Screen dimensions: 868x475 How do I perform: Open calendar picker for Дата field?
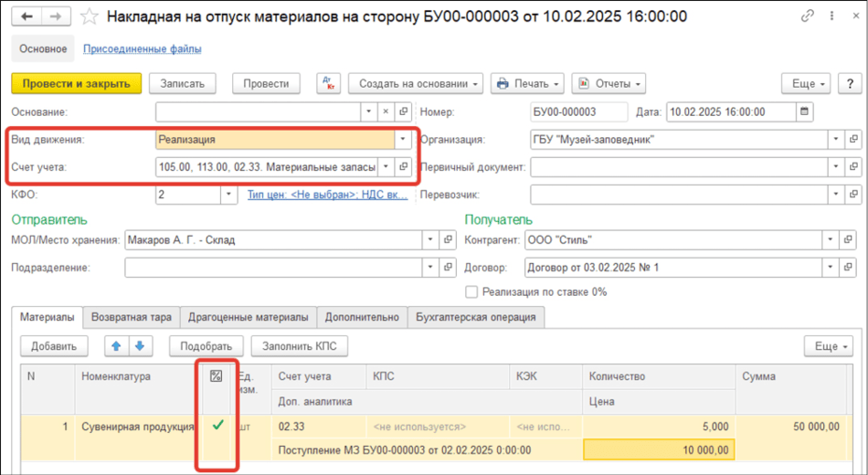pyautogui.click(x=804, y=112)
